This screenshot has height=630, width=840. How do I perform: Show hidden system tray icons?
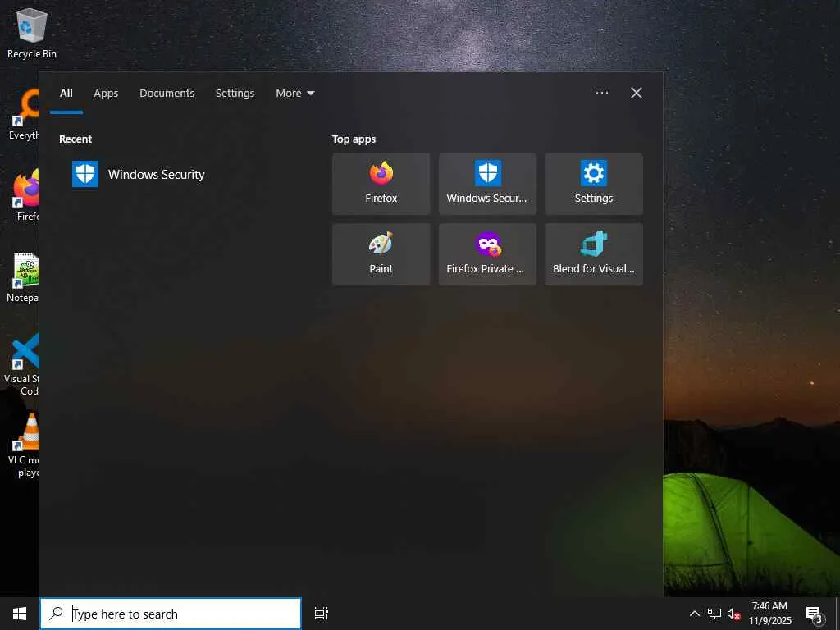694,614
